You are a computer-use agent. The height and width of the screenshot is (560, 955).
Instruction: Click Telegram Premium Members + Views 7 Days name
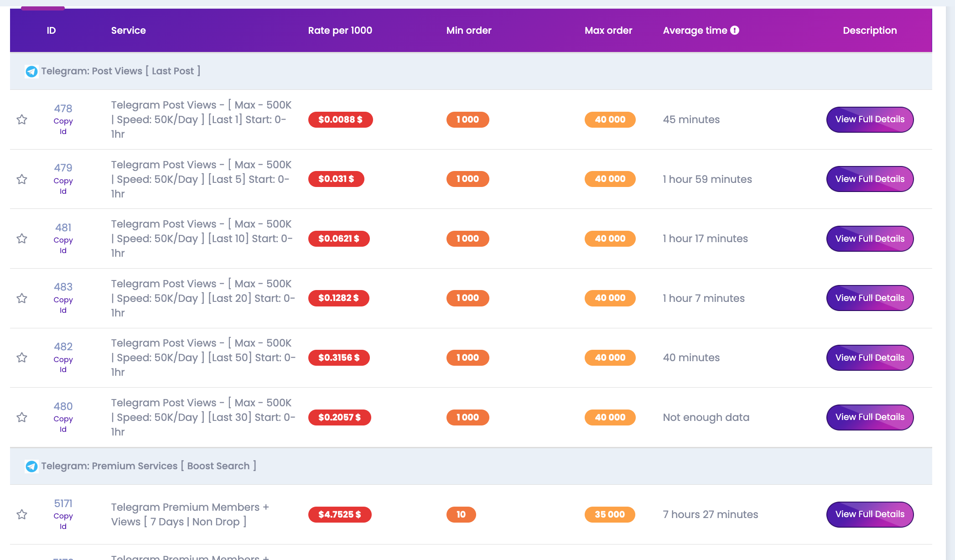tap(190, 514)
